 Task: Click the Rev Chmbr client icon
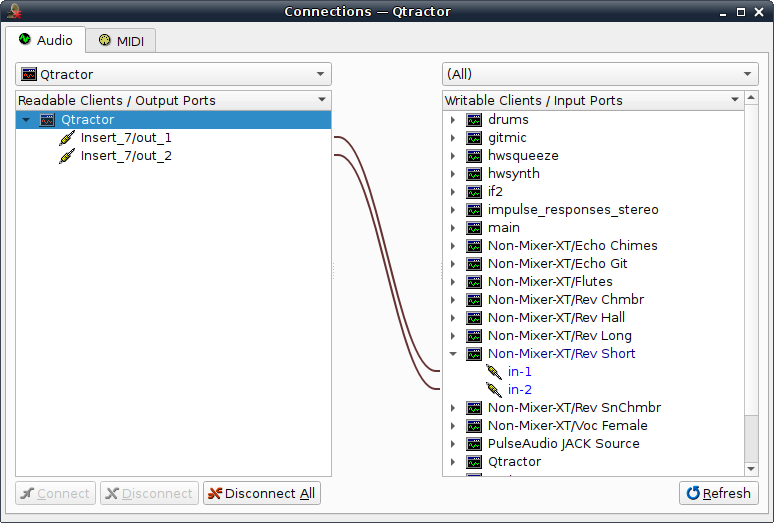coord(474,299)
